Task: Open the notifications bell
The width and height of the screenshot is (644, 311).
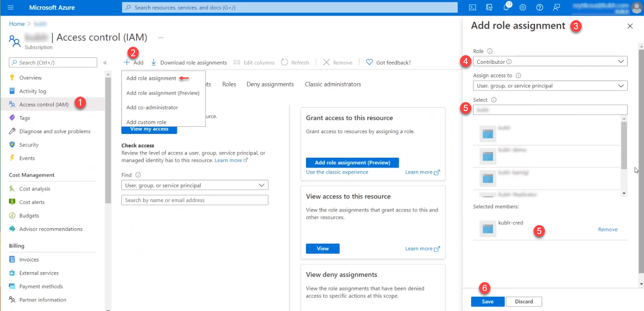Action: [x=506, y=8]
